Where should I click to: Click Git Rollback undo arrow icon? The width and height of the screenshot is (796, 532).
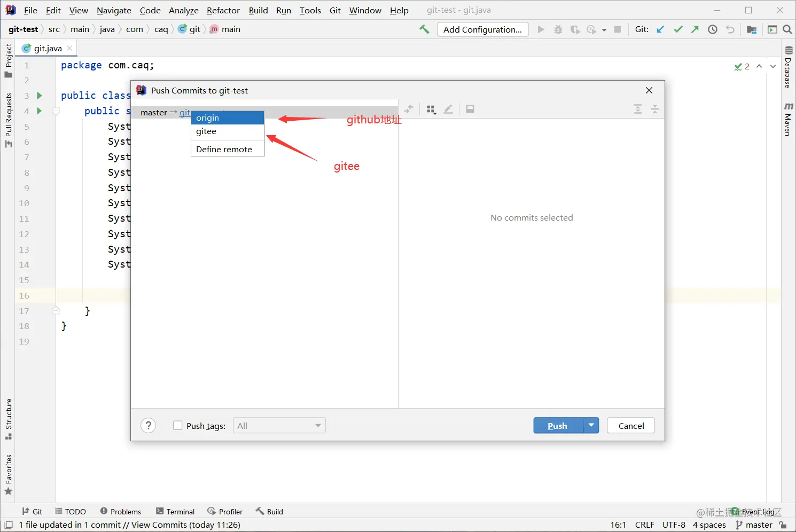(x=730, y=29)
